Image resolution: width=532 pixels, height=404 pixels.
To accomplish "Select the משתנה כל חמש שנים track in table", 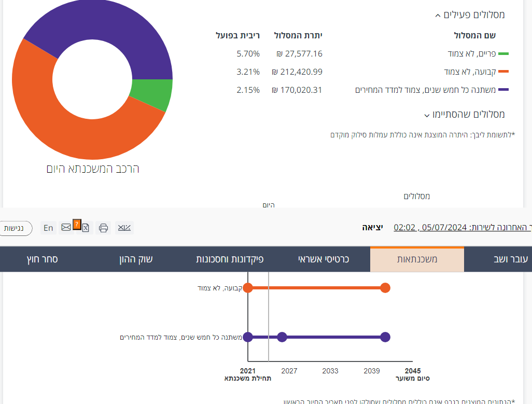I will pyautogui.click(x=426, y=90).
